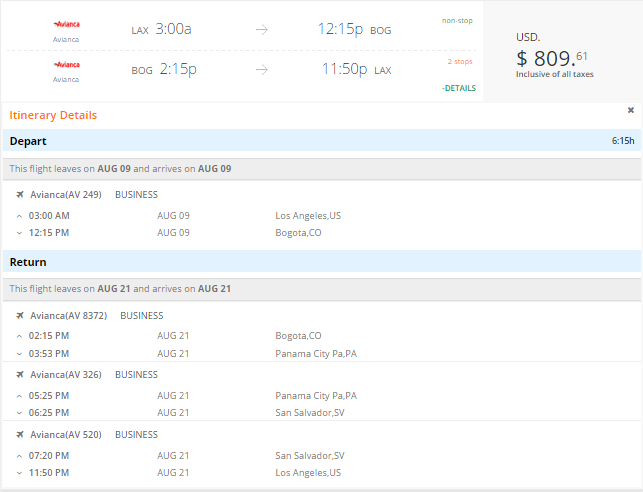Click airplane icon beside Avianca(AV 249)
The image size is (643, 492).
19,194
